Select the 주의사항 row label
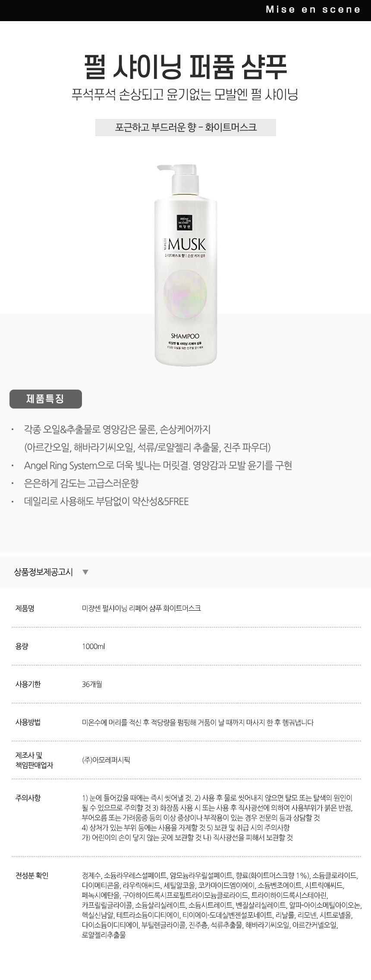Viewport: 371px width, 980px height. pos(28,798)
